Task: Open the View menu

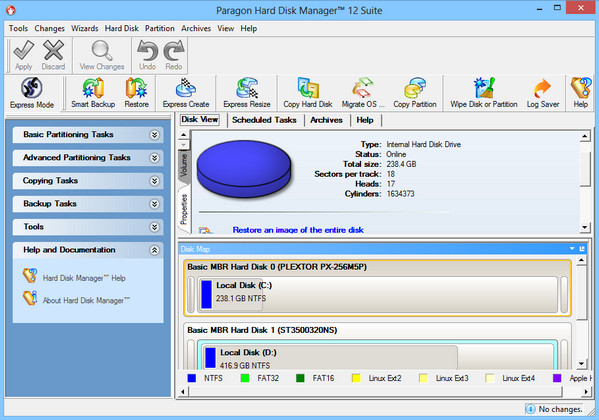Action: point(225,28)
